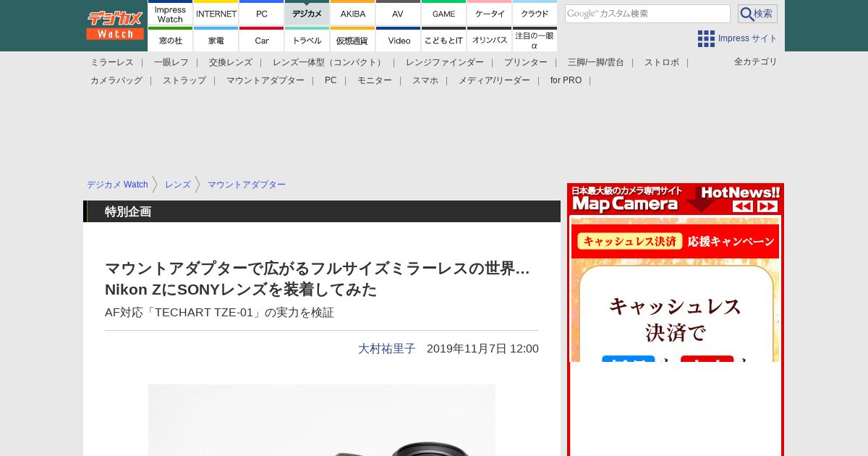Screen dimensions: 868x456
Task: Open the オリンパス tab
Action: coord(490,39)
